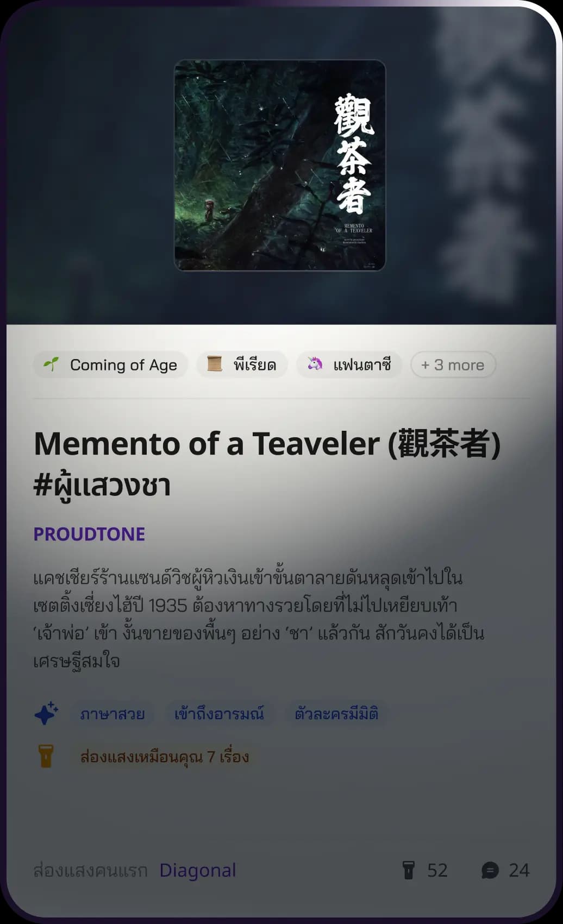Select the Coming of Age genre tag
Screen dimensions: 563x924
tap(111, 364)
